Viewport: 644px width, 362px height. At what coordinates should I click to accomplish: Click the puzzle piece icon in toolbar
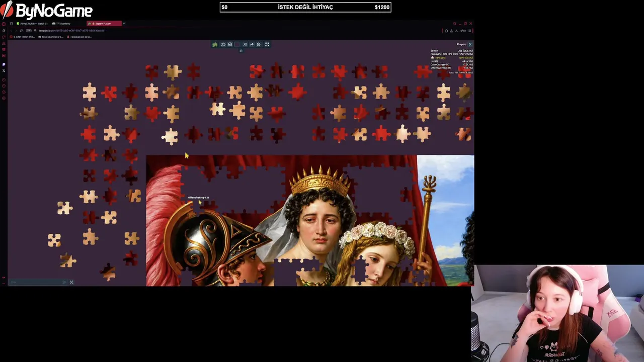pyautogui.click(x=223, y=44)
